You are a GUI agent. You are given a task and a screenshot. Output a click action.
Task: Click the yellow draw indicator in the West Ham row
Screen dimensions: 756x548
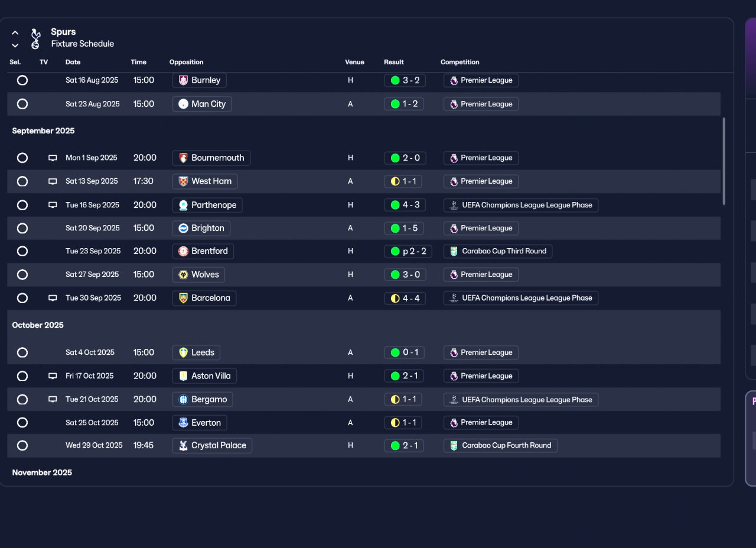(x=395, y=181)
